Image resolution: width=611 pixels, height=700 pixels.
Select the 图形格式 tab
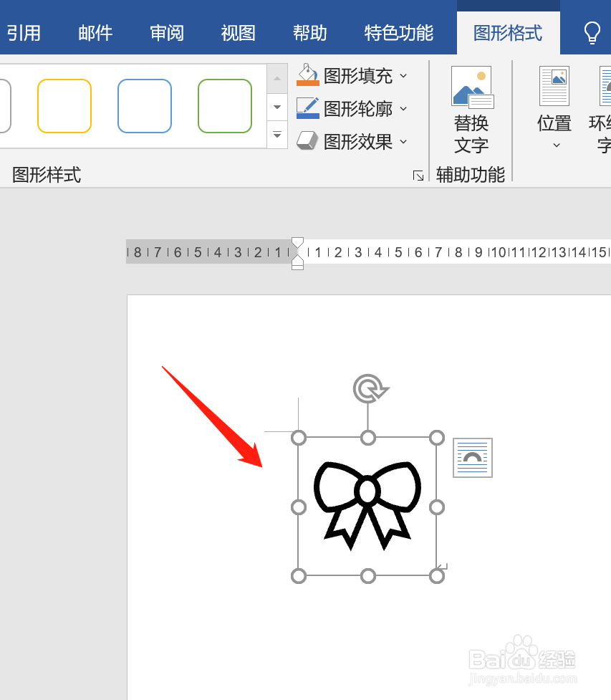[x=508, y=33]
